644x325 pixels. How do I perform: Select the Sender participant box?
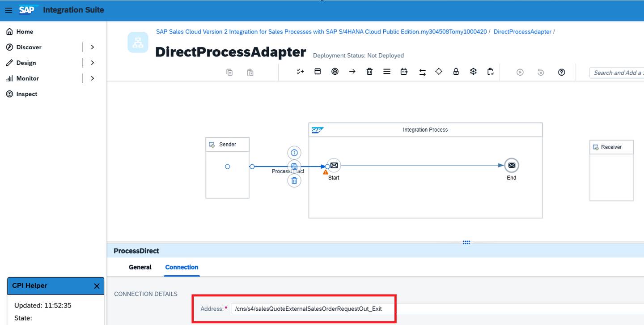tap(227, 168)
